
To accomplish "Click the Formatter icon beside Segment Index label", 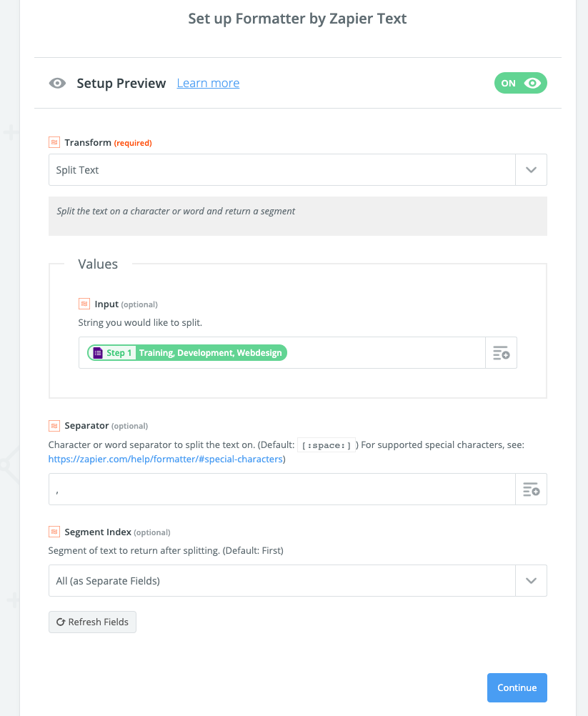I will coord(54,532).
